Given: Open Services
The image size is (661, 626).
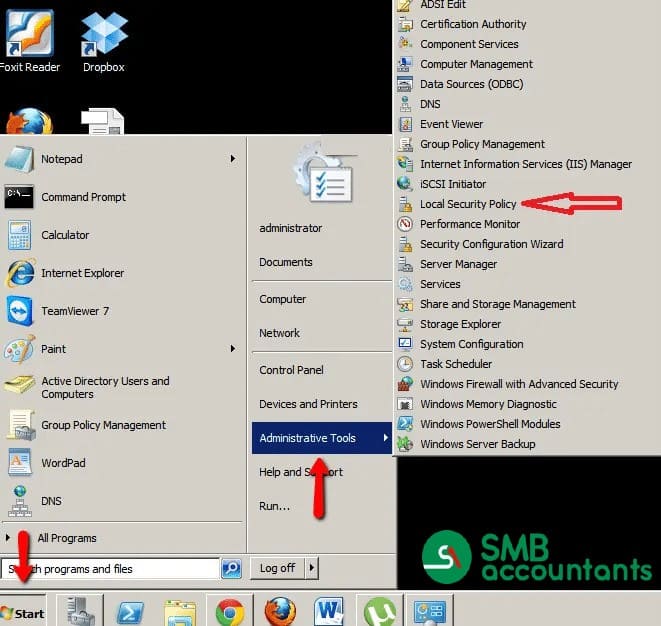Looking at the screenshot, I should 440,284.
